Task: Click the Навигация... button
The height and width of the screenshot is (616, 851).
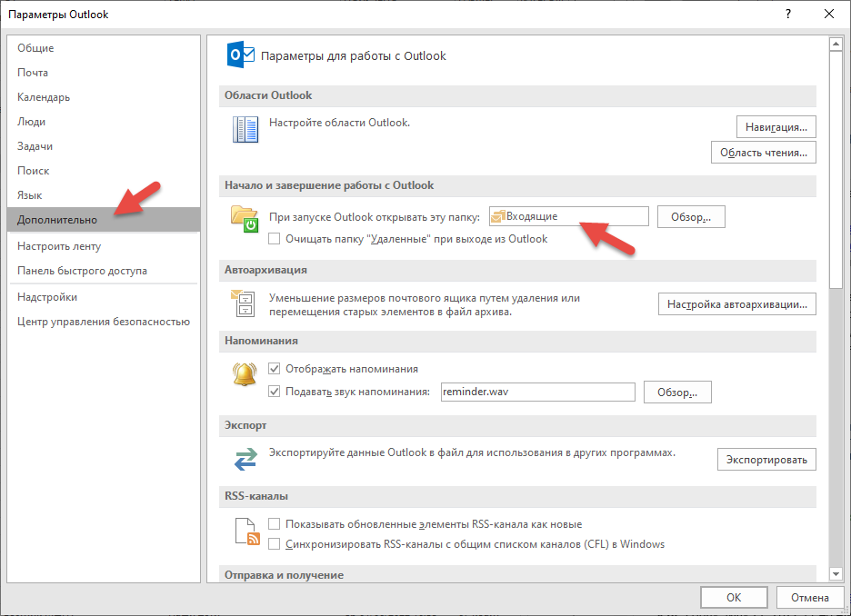Action: [x=776, y=127]
